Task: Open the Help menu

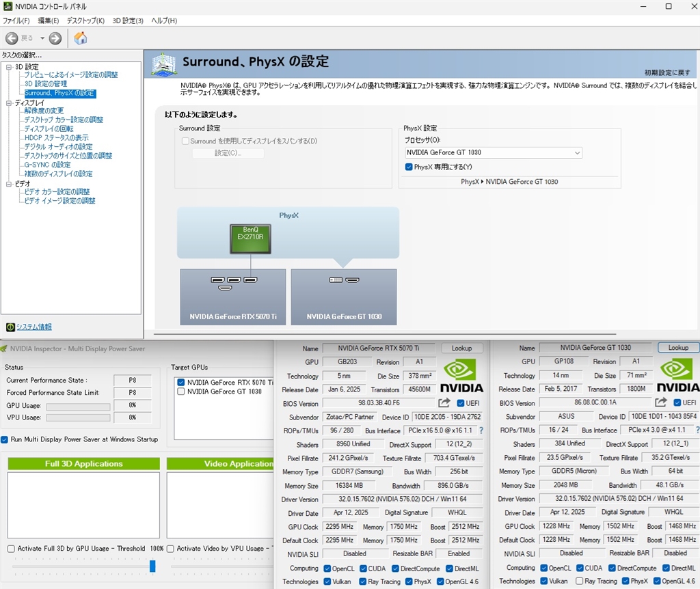Action: click(164, 20)
